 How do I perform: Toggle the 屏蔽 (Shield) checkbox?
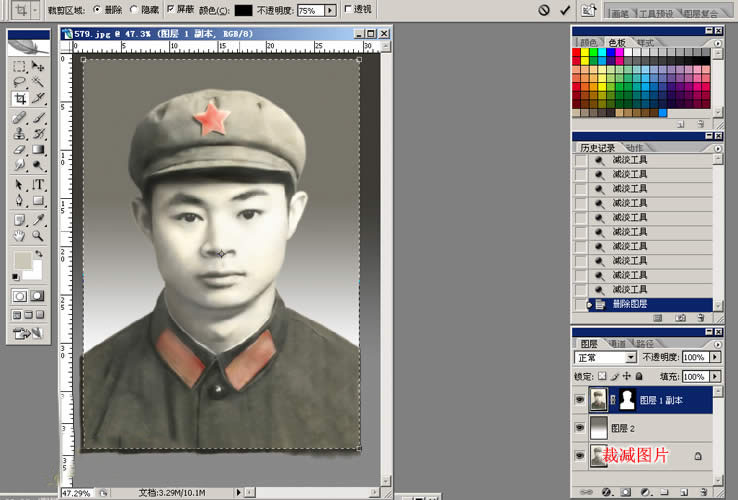click(x=171, y=9)
